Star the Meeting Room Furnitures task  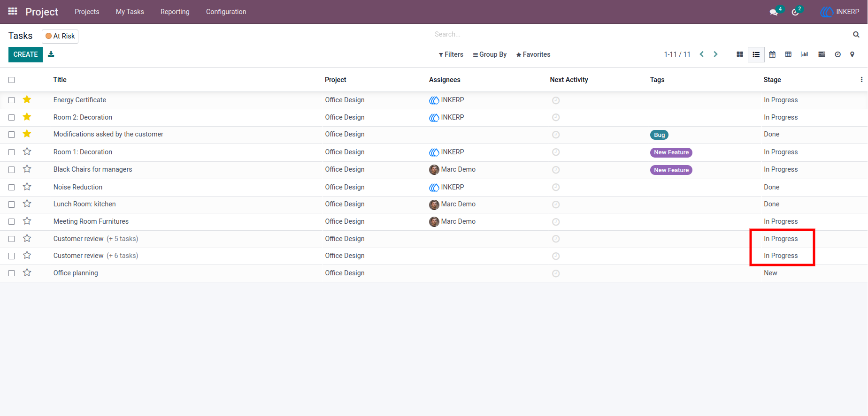pos(27,221)
